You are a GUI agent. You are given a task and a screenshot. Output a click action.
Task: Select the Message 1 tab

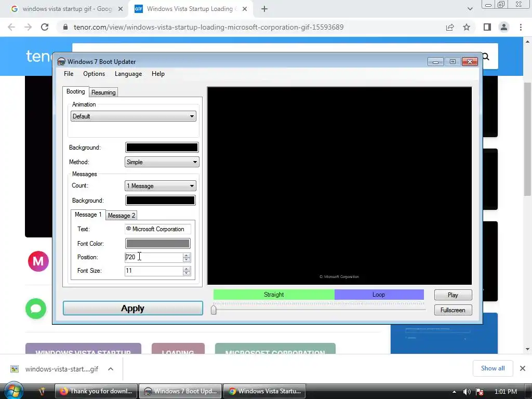click(88, 215)
